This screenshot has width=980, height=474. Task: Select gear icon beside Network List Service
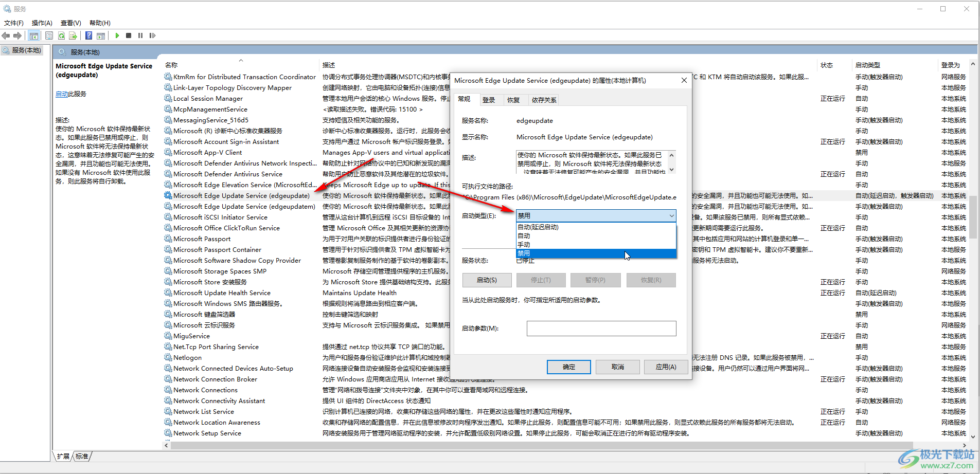click(x=168, y=411)
